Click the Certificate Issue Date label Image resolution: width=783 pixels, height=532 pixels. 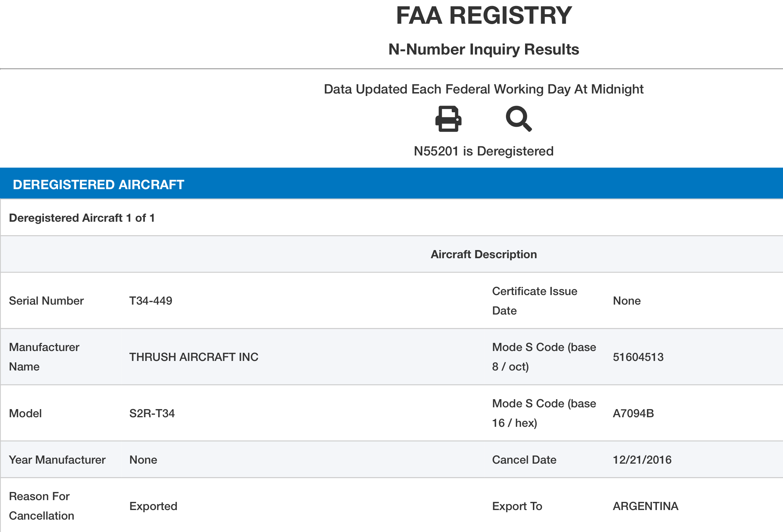point(534,301)
